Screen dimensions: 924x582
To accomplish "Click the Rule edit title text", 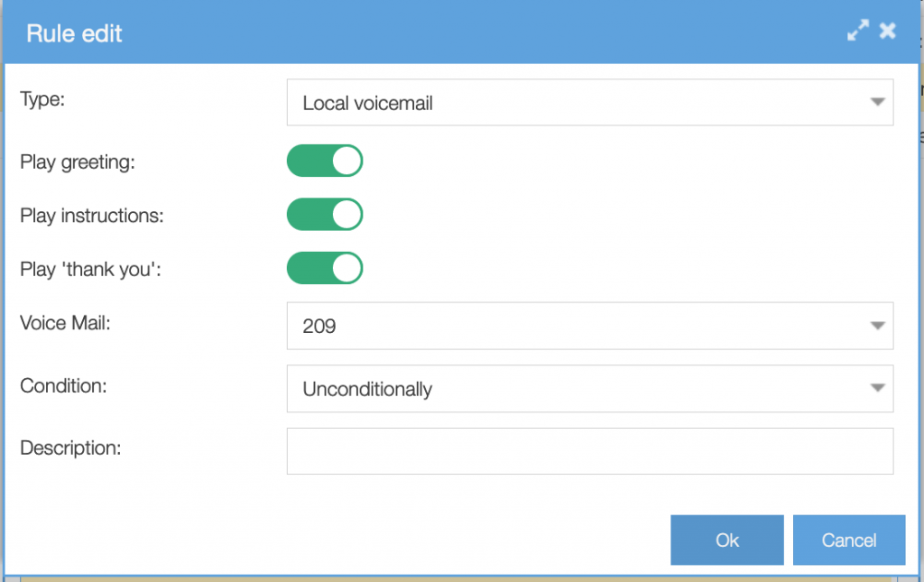I will click(74, 33).
